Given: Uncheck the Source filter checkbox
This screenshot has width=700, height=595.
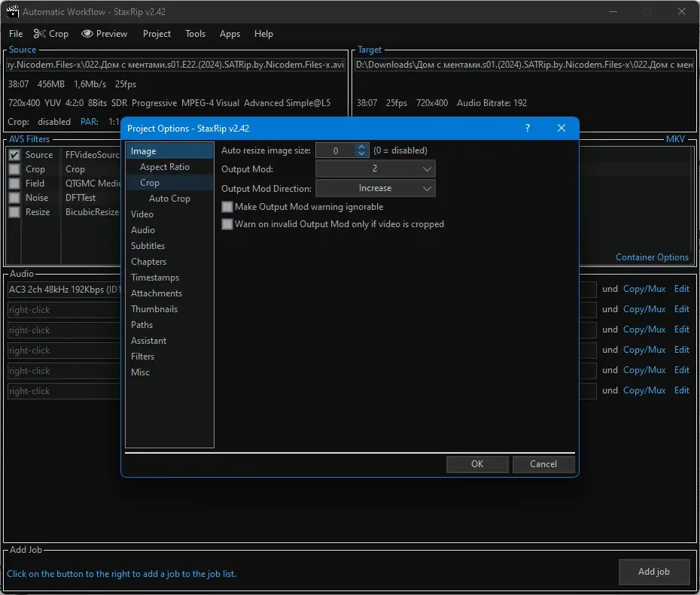Looking at the screenshot, I should coord(14,155).
